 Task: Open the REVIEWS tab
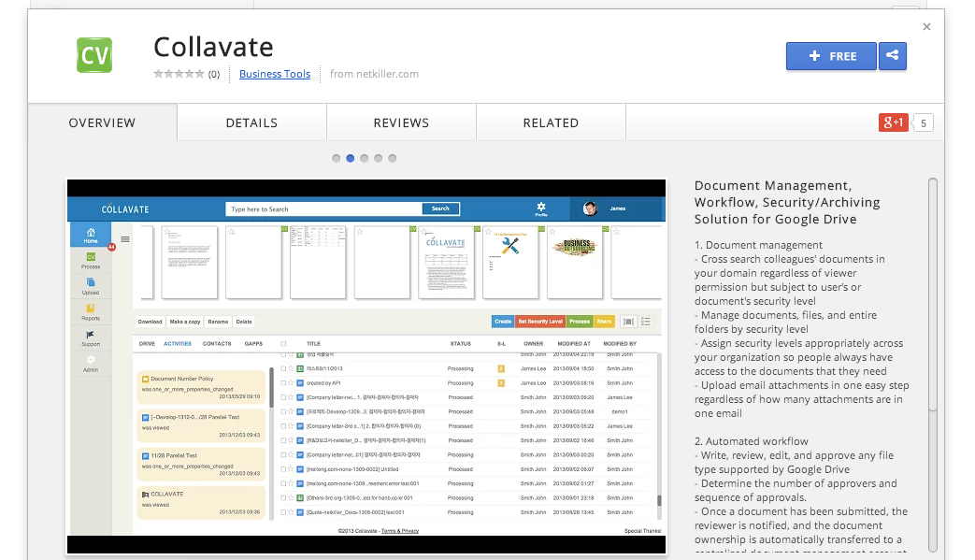coord(401,123)
